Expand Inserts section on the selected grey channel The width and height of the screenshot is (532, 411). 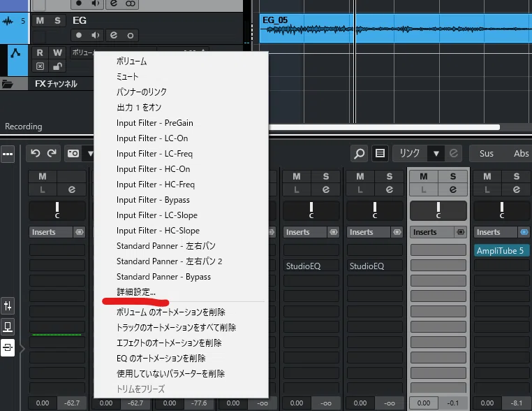tap(431, 232)
